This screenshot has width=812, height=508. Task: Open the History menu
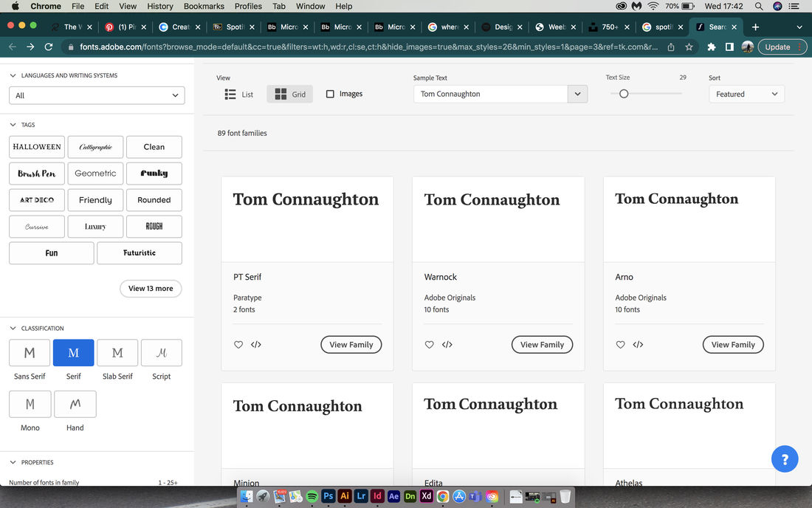pyautogui.click(x=160, y=6)
